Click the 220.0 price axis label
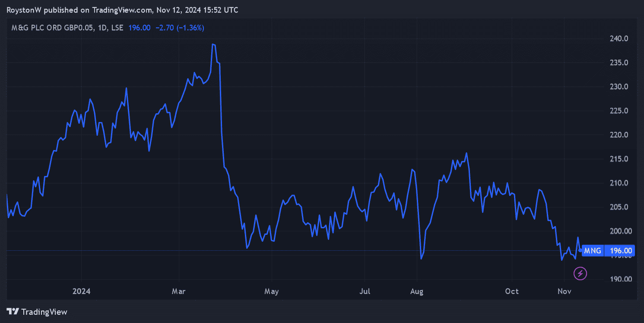Screen dimensions: 644x323 tap(616, 135)
